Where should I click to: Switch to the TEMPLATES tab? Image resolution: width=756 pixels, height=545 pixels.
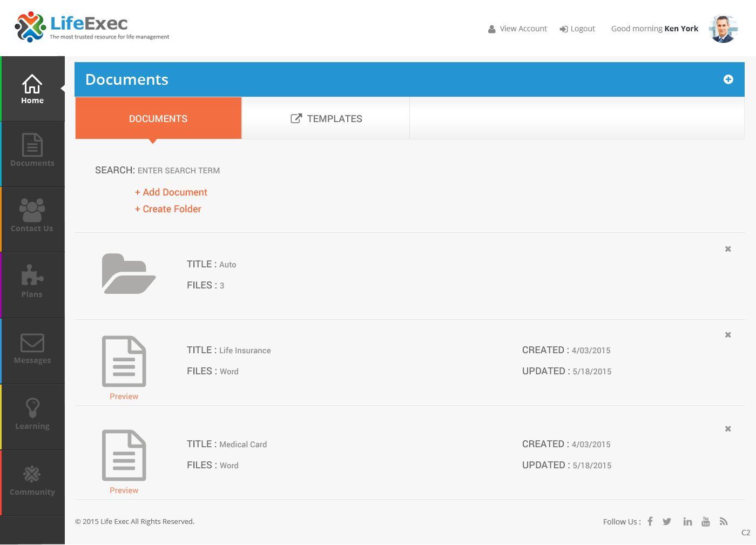click(x=326, y=118)
